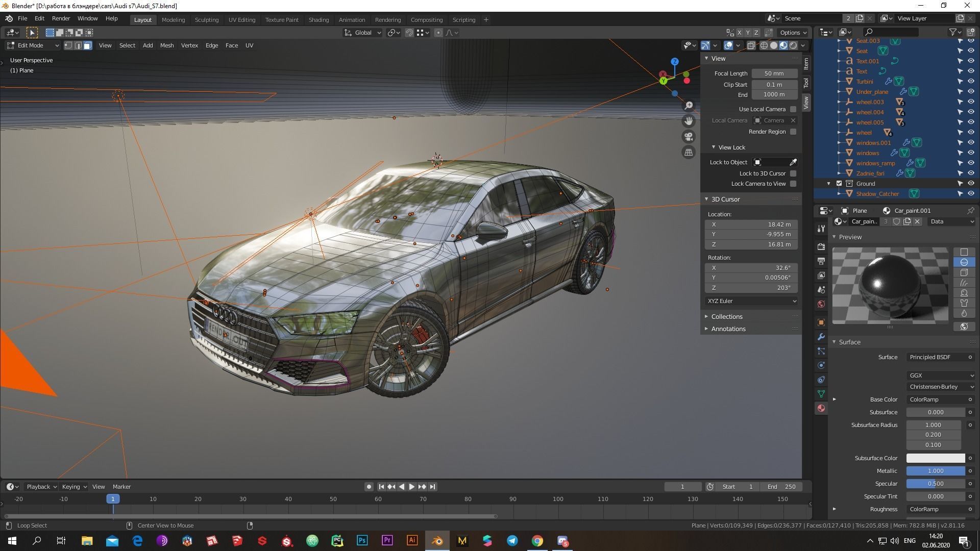This screenshot has width=980, height=551.
Task: Switch viewport shading to Rendered
Action: [793, 45]
